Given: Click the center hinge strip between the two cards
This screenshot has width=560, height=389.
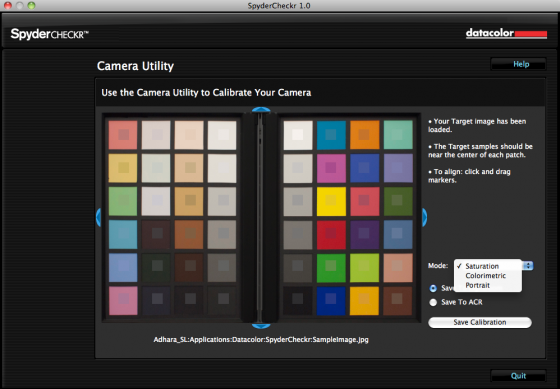Looking at the screenshot, I should pos(260,218).
